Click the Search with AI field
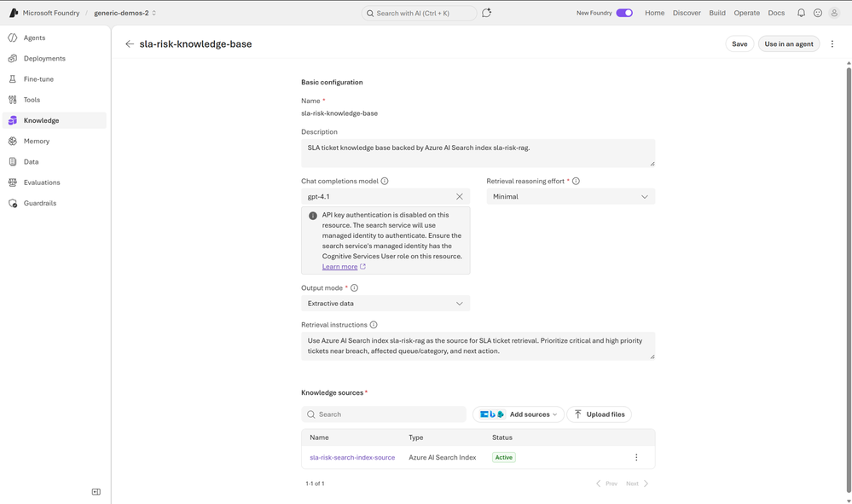This screenshot has height=504, width=852. coord(419,13)
